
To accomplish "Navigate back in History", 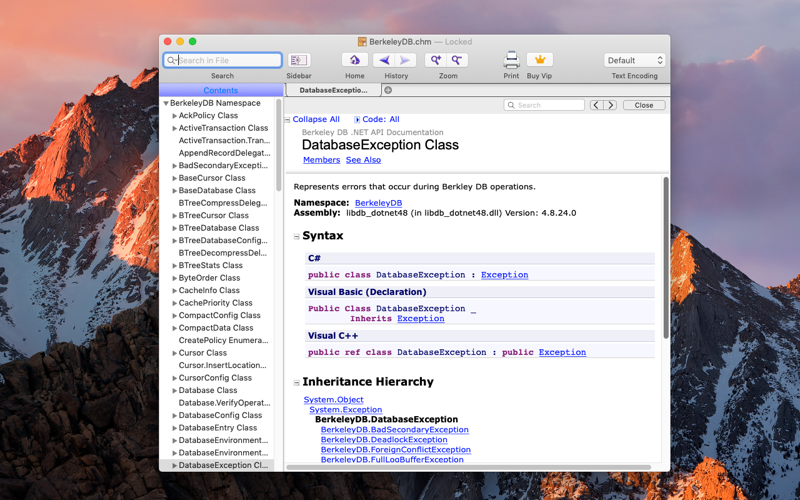I will click(x=384, y=60).
